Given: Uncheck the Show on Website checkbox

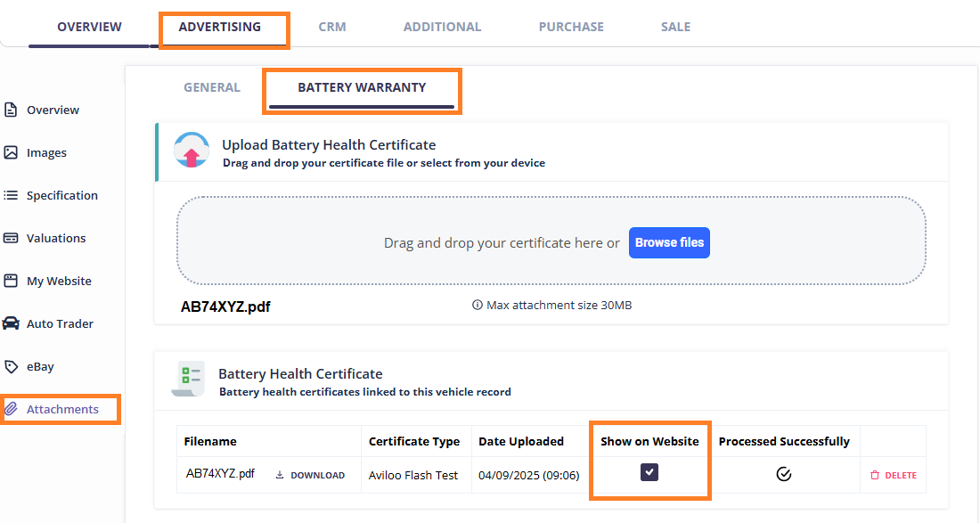Looking at the screenshot, I should coord(649,472).
